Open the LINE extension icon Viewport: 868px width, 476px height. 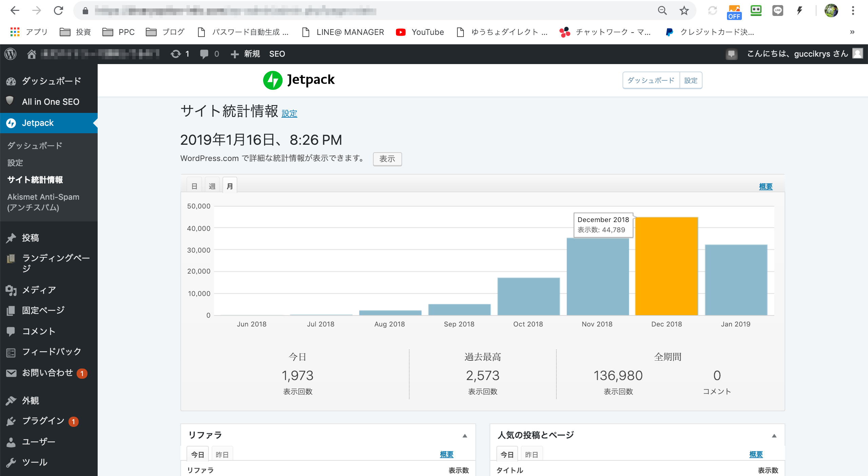point(777,11)
